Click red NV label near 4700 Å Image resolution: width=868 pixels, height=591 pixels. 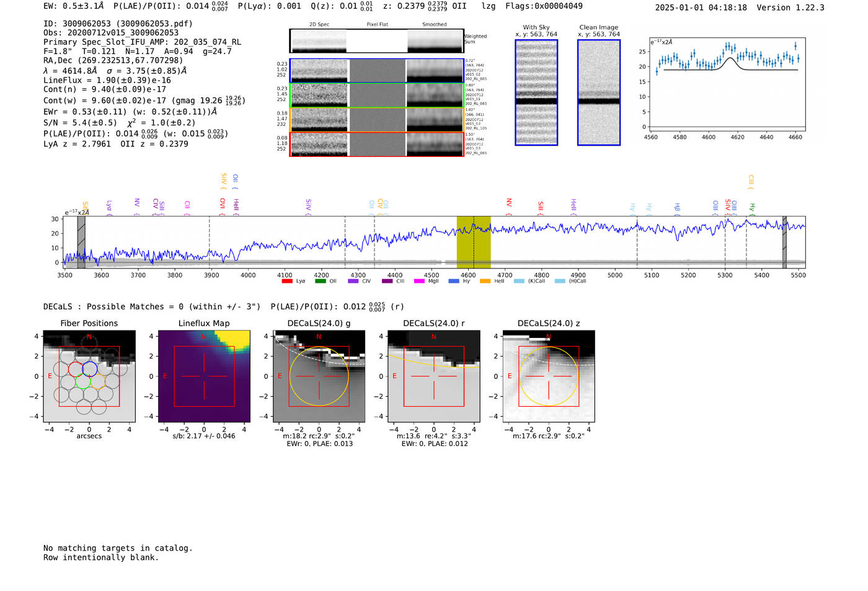pyautogui.click(x=508, y=207)
